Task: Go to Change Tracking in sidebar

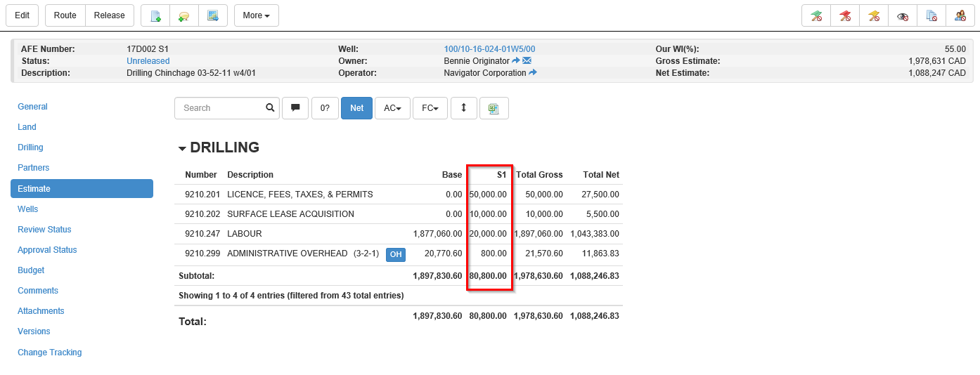Action: [49, 353]
